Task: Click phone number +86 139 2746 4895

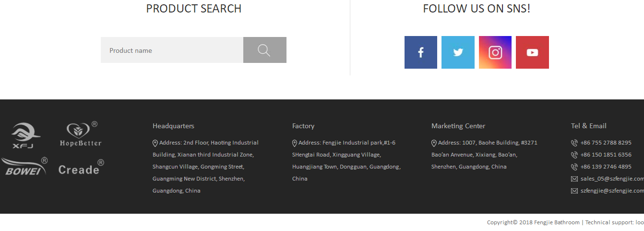Action: point(606,167)
